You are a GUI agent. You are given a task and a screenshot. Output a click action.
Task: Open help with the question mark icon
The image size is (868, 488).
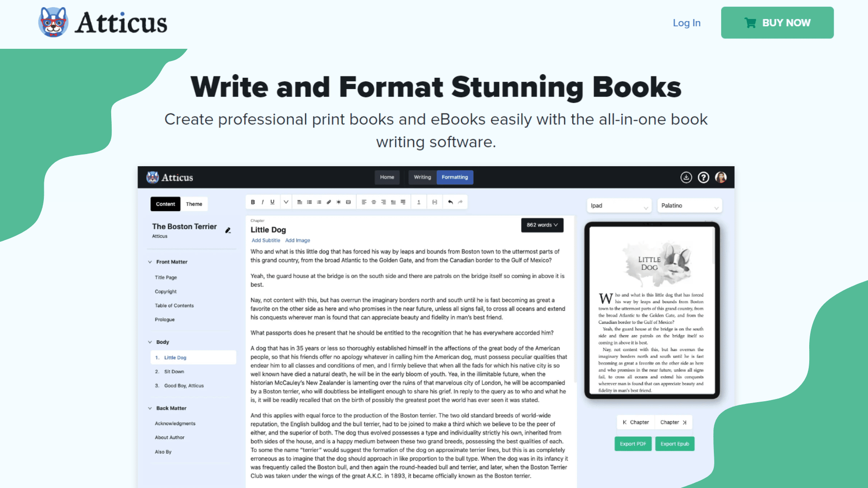(x=703, y=178)
